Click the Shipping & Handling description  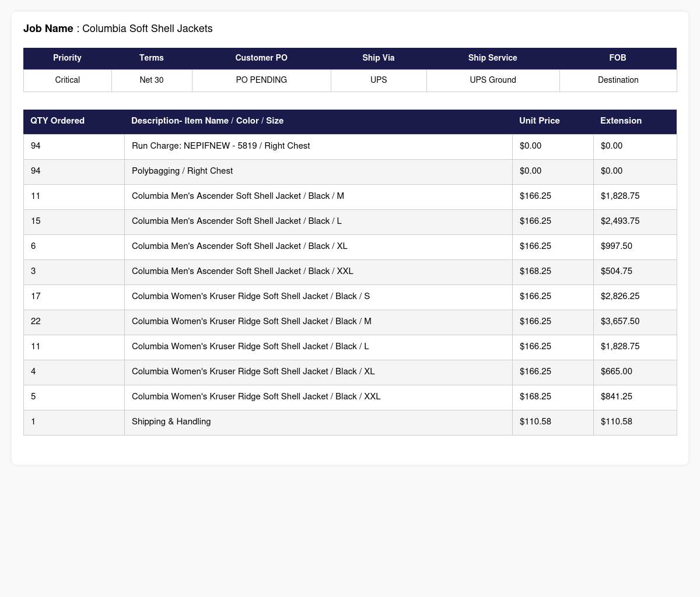[318, 422]
